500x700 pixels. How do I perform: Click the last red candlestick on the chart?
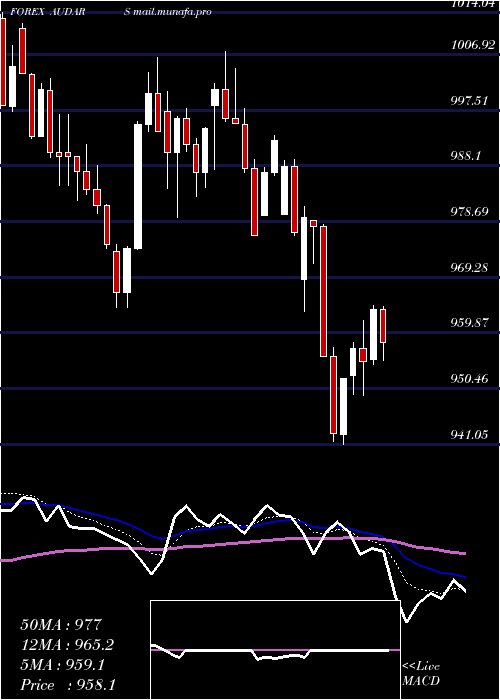383,326
